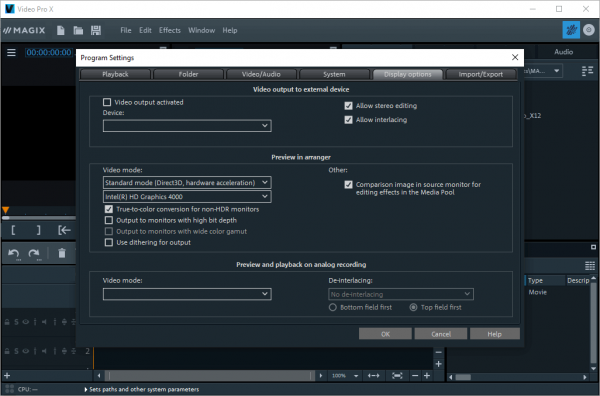Click the timeline horizontal scrollbar thumb
The image size is (600, 396).
click(209, 376)
